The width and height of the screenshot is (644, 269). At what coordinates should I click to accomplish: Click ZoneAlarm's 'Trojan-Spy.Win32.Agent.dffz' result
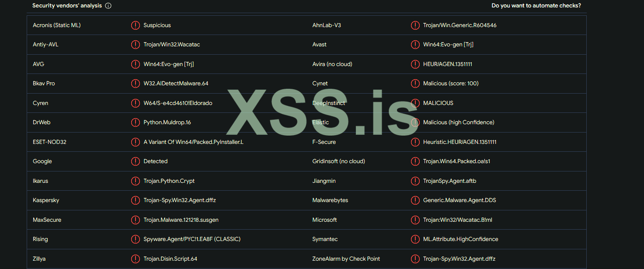(x=460, y=259)
